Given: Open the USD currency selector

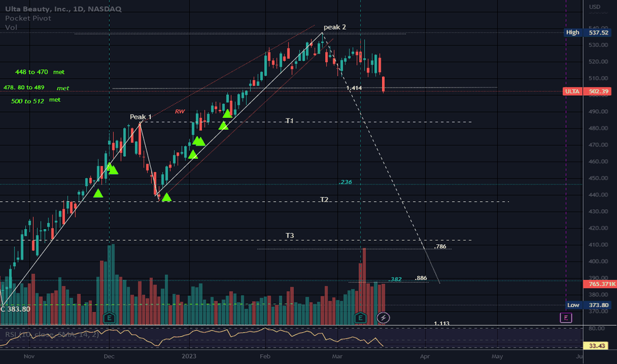Looking at the screenshot, I should point(594,7).
